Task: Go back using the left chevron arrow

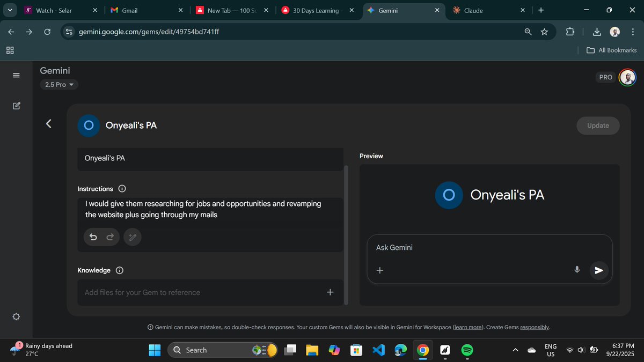Action: (49, 124)
